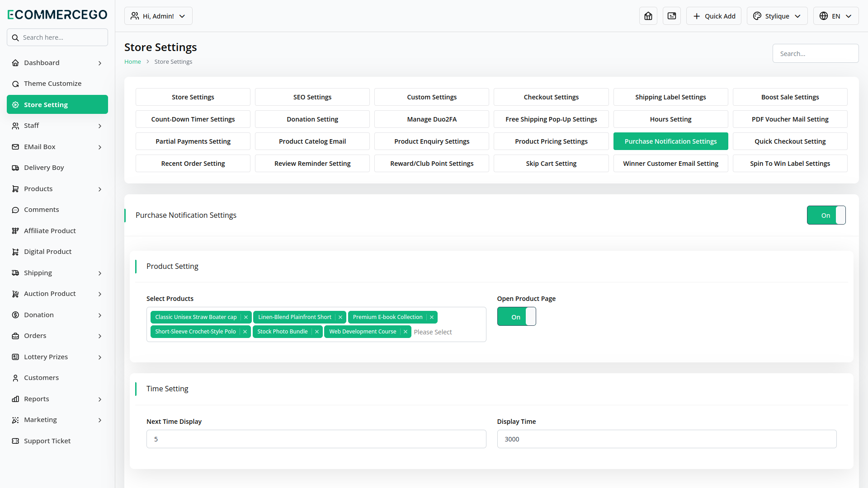Remove Premium E-book Collection tag
Viewport: 868px width, 488px height.
click(432, 317)
